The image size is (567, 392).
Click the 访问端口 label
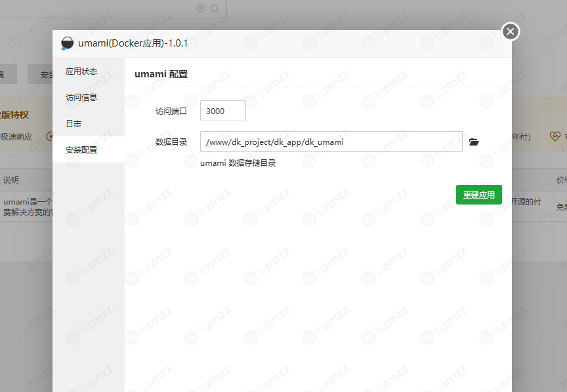click(171, 111)
